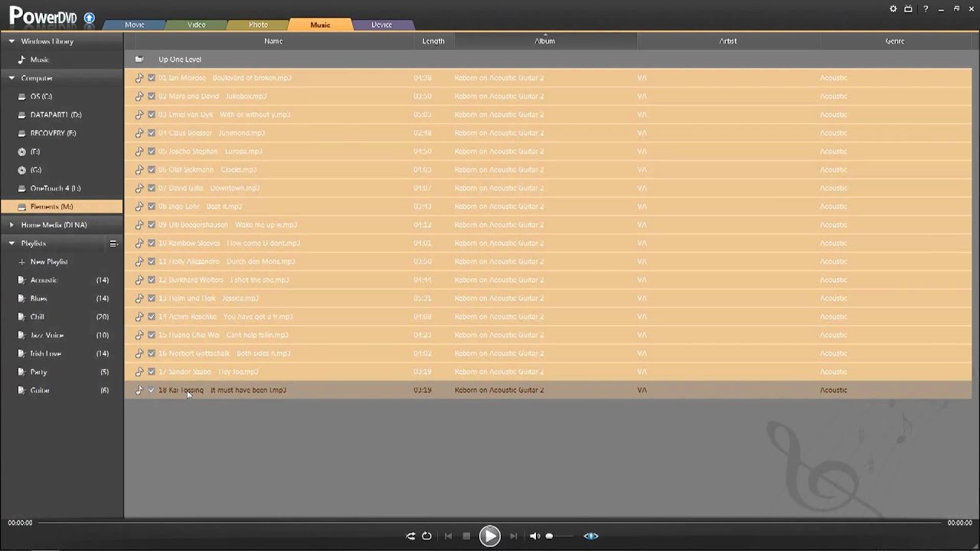Open the Irish Love playlist
Image resolution: width=980 pixels, height=551 pixels.
coord(45,354)
